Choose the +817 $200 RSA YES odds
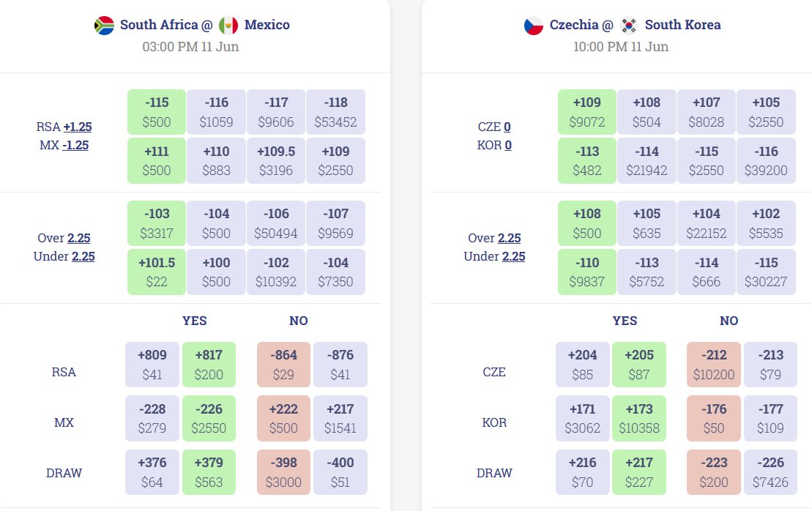Screen dimensions: 812x511 tap(209, 365)
